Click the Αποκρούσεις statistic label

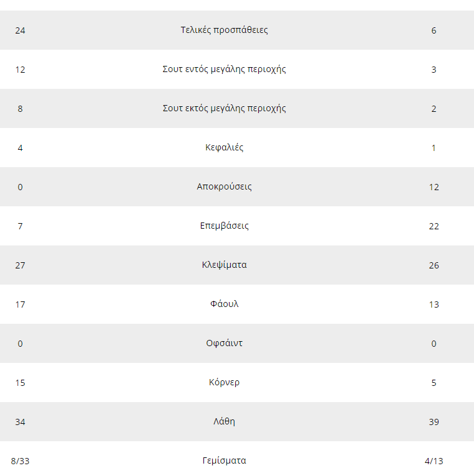coord(224,187)
